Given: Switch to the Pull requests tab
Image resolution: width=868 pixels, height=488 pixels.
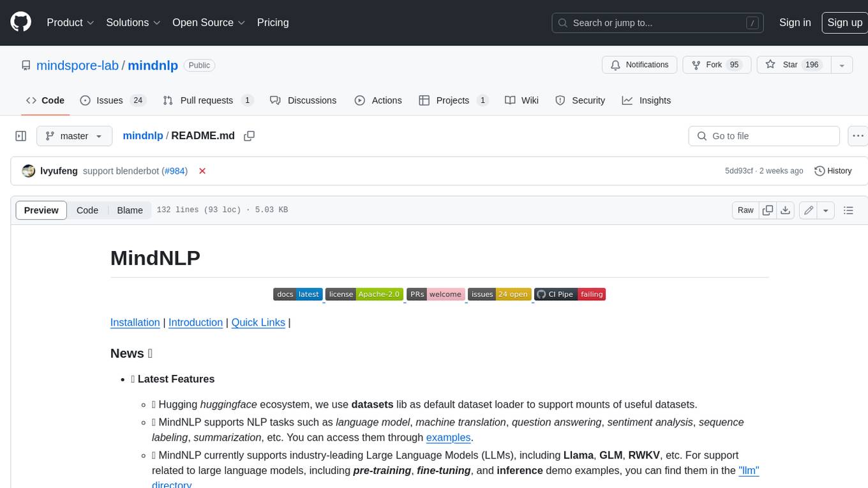Looking at the screenshot, I should pos(208,100).
